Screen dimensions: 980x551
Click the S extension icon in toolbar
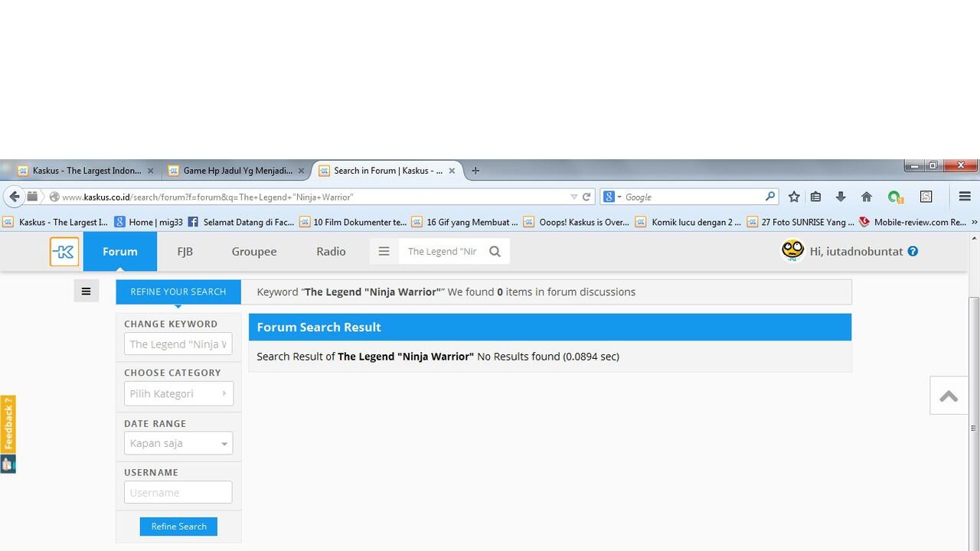point(926,197)
